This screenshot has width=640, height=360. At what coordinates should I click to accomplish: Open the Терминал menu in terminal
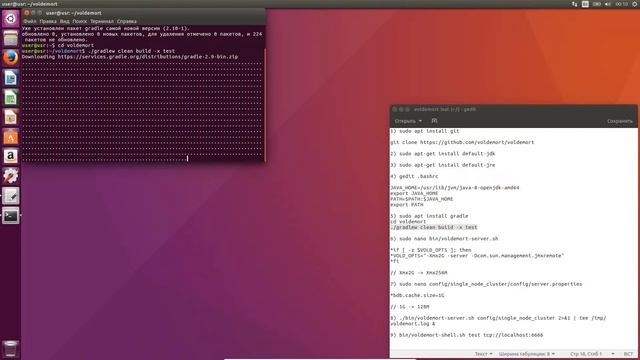[x=102, y=21]
